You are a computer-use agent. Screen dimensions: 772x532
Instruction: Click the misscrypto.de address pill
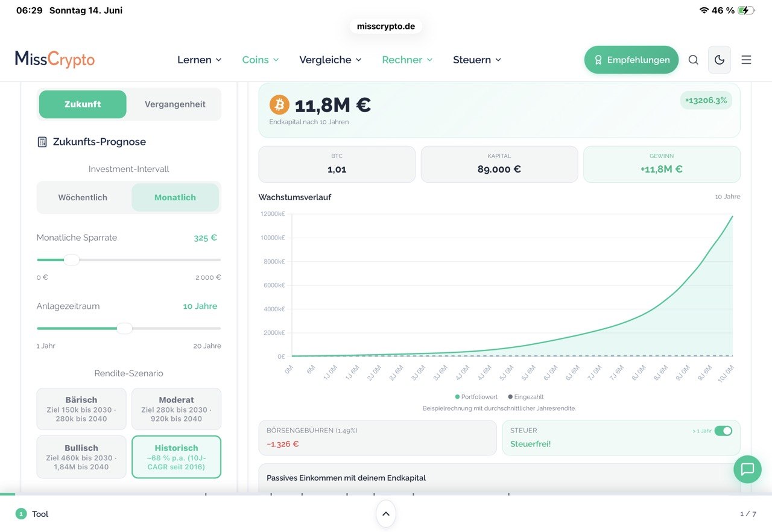(x=386, y=27)
